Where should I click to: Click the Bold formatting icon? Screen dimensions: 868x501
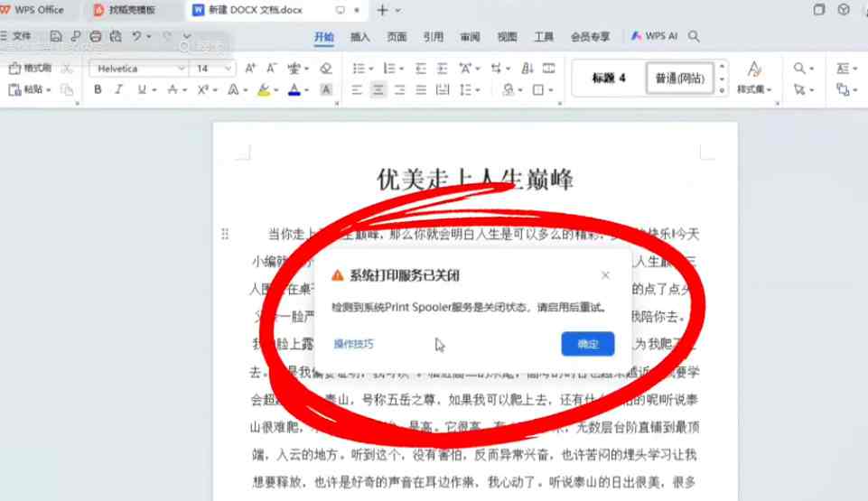(97, 89)
